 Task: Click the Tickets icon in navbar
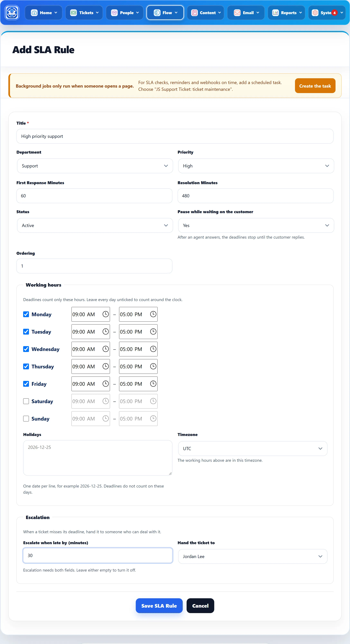(74, 13)
